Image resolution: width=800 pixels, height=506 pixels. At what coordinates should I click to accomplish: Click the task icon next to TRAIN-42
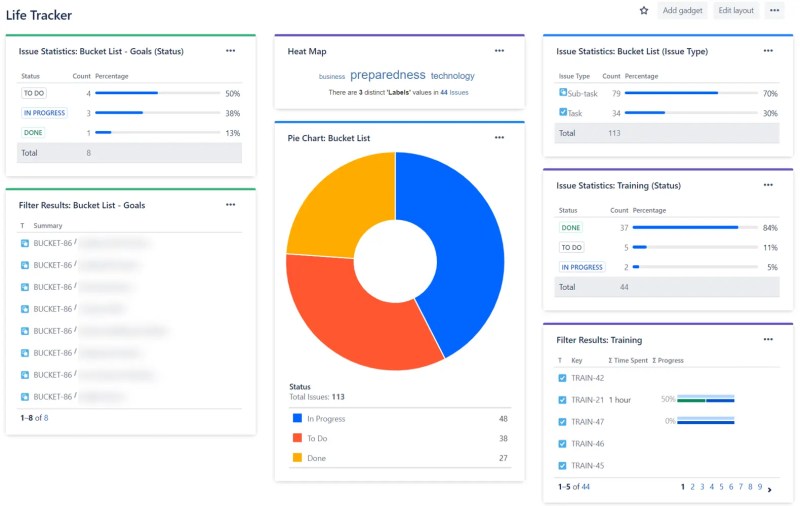562,378
